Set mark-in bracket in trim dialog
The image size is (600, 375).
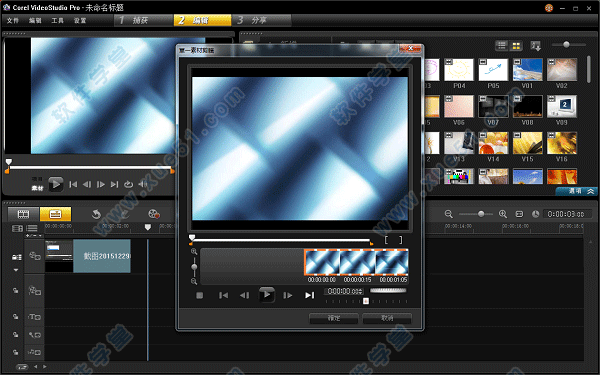[x=386, y=240]
